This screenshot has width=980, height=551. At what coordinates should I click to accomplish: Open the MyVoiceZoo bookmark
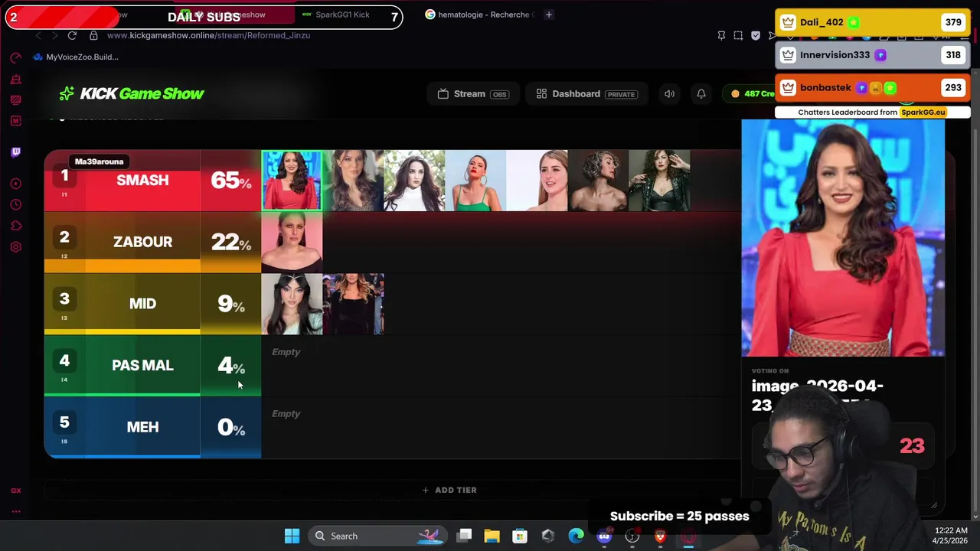point(76,57)
